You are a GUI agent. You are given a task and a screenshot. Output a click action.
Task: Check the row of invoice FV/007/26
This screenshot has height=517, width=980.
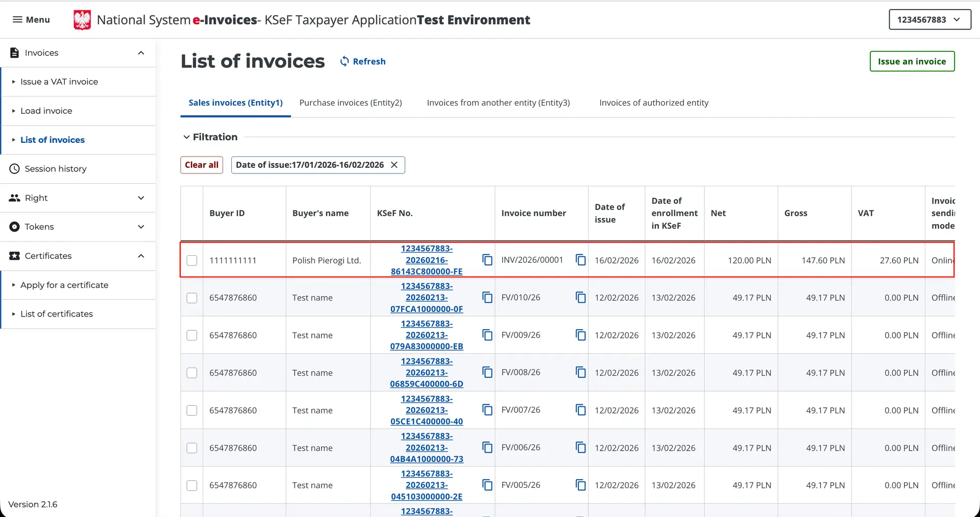(x=192, y=410)
